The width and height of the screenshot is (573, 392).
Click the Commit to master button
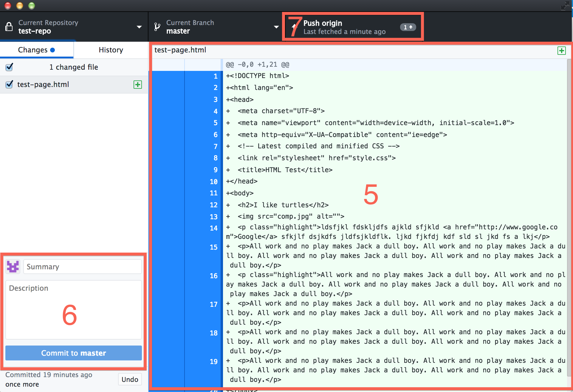pyautogui.click(x=75, y=353)
